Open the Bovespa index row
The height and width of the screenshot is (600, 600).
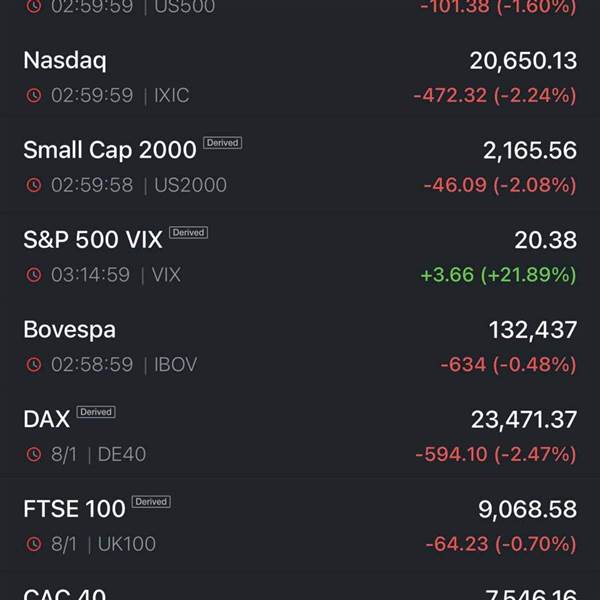click(x=300, y=346)
